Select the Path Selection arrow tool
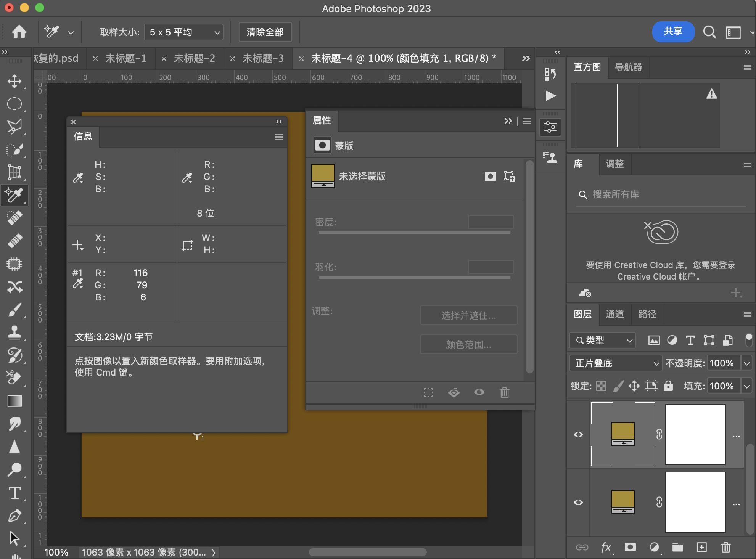 point(14,538)
